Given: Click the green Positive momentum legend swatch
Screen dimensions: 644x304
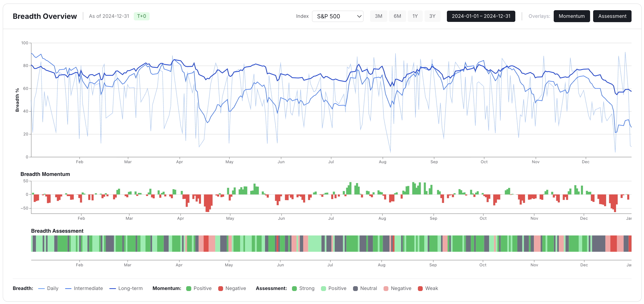Looking at the screenshot, I should [189, 288].
